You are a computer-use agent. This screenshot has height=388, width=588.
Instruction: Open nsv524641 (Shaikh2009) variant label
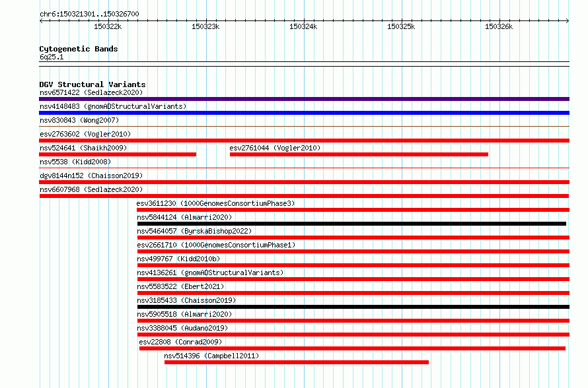pyautogui.click(x=83, y=148)
